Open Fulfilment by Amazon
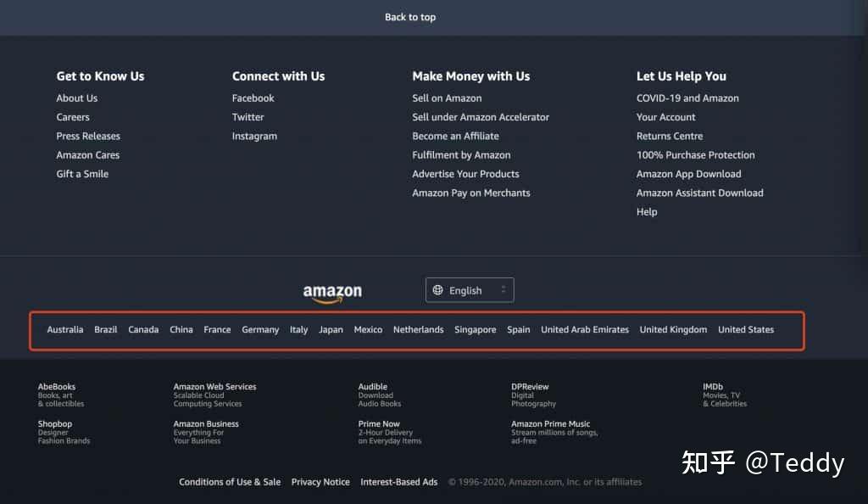 coord(461,155)
